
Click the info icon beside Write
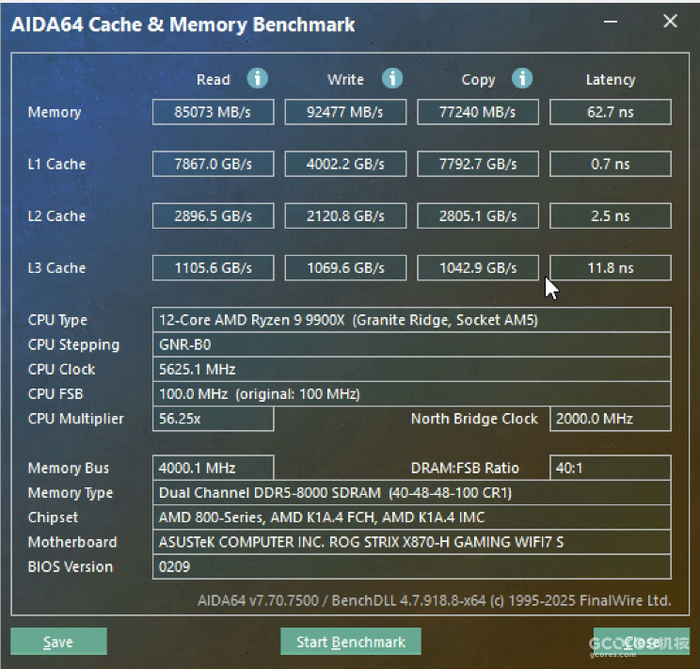(x=392, y=79)
